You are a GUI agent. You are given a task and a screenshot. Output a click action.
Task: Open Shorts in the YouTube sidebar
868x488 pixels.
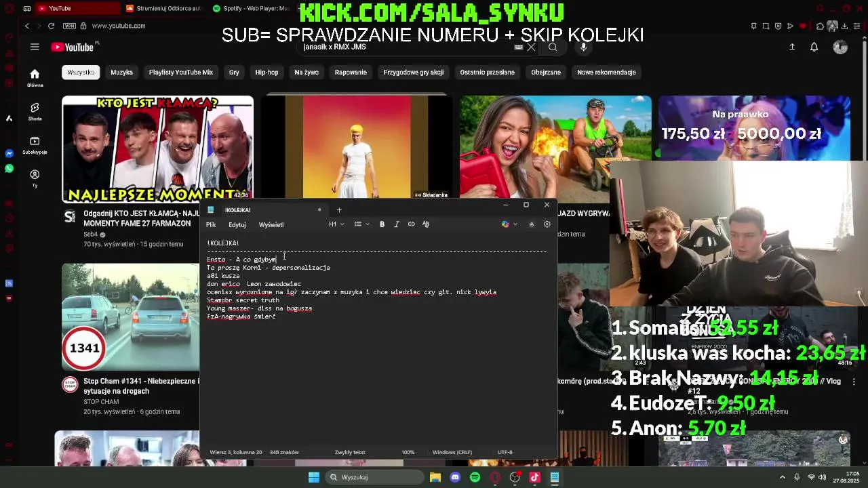(35, 112)
